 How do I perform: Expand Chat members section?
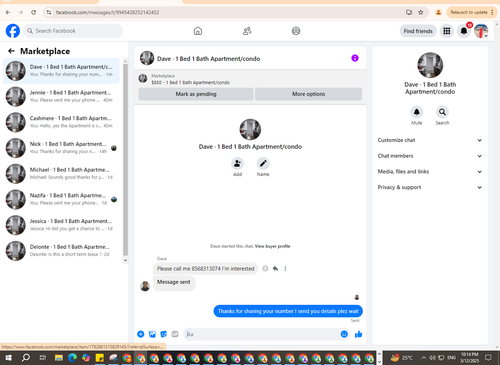point(430,156)
